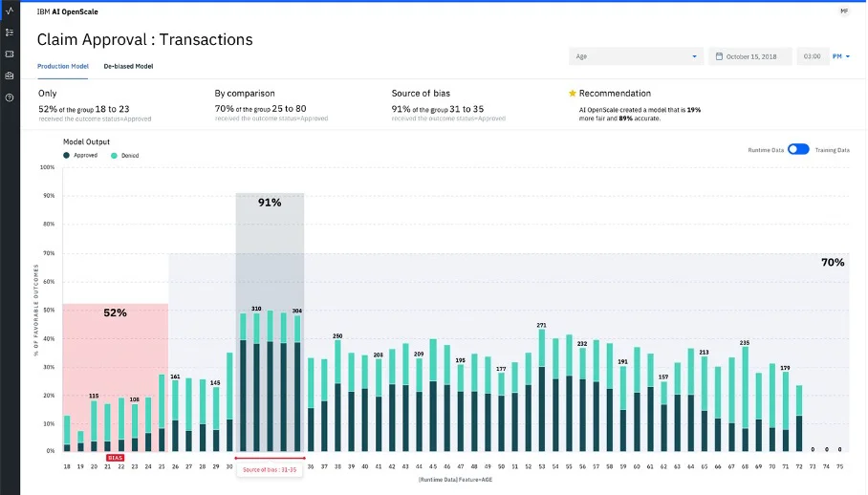This screenshot has width=868, height=495.
Task: Click the Training Data label
Action: tap(832, 150)
